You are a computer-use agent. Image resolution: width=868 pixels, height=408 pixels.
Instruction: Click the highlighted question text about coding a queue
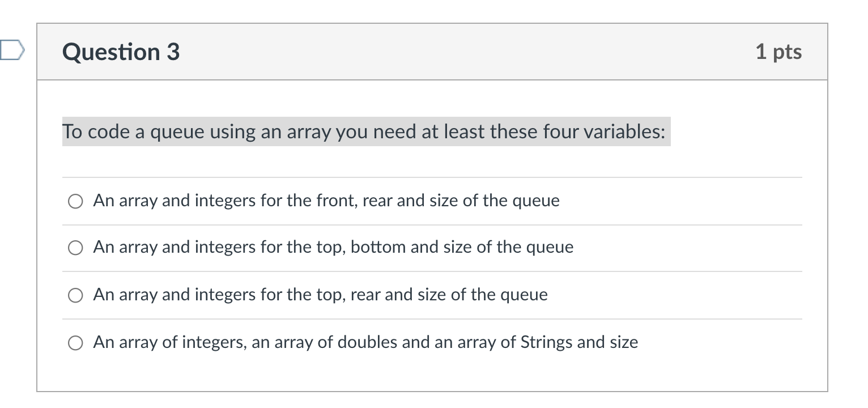(366, 131)
